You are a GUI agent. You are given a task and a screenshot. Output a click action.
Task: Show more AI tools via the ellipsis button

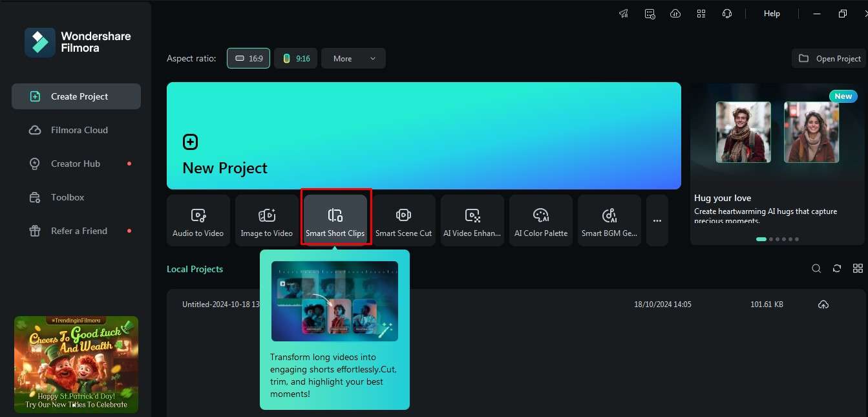point(657,220)
